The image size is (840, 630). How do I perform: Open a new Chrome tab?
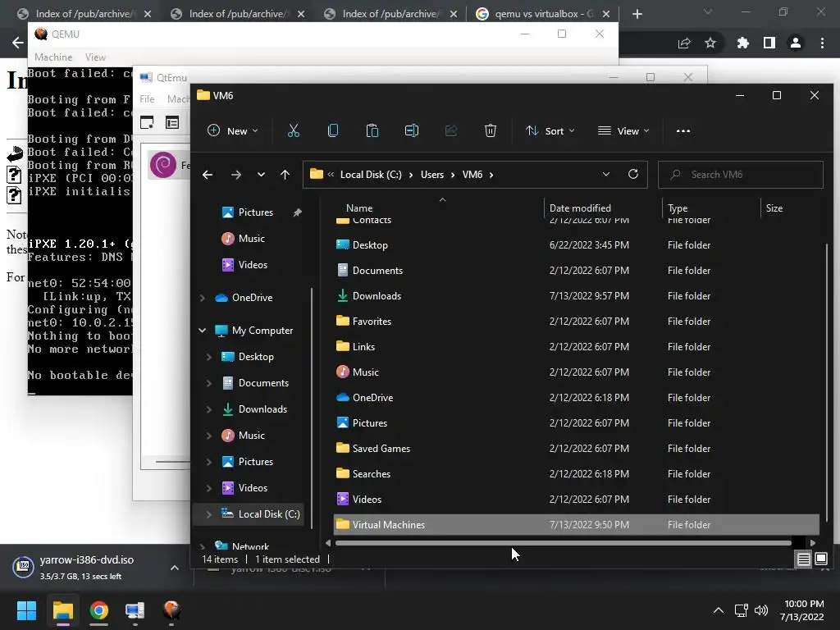(x=637, y=14)
